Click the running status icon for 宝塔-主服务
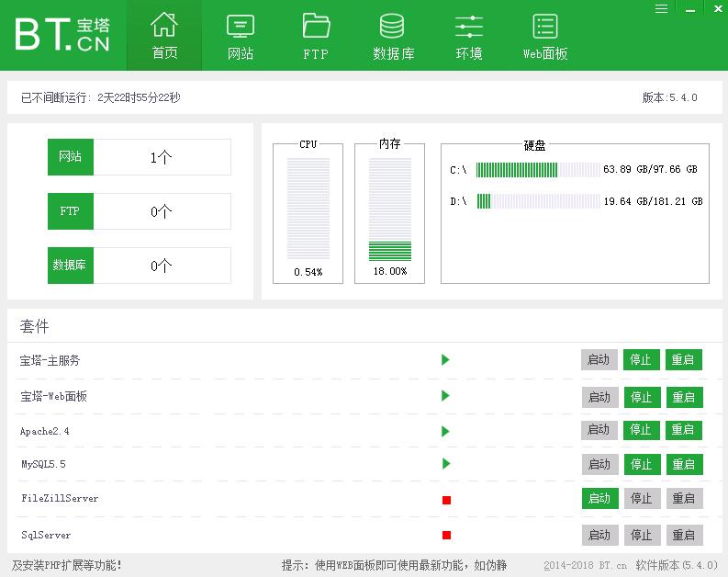 (446, 359)
